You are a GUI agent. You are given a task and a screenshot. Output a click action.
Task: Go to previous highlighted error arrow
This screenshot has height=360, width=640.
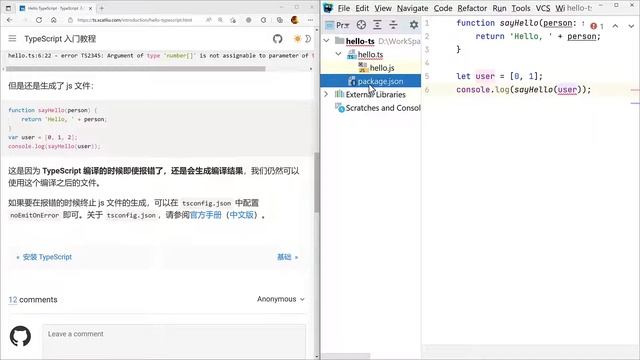coord(615,26)
